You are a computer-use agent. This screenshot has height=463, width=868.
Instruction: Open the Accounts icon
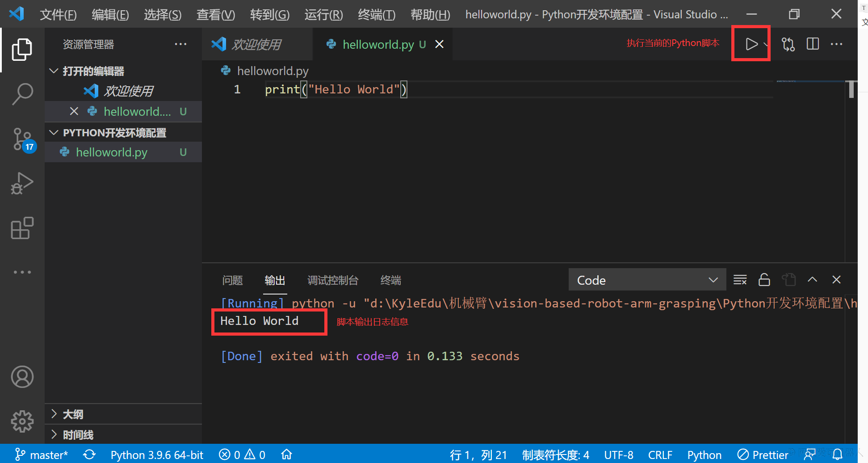coord(22,377)
